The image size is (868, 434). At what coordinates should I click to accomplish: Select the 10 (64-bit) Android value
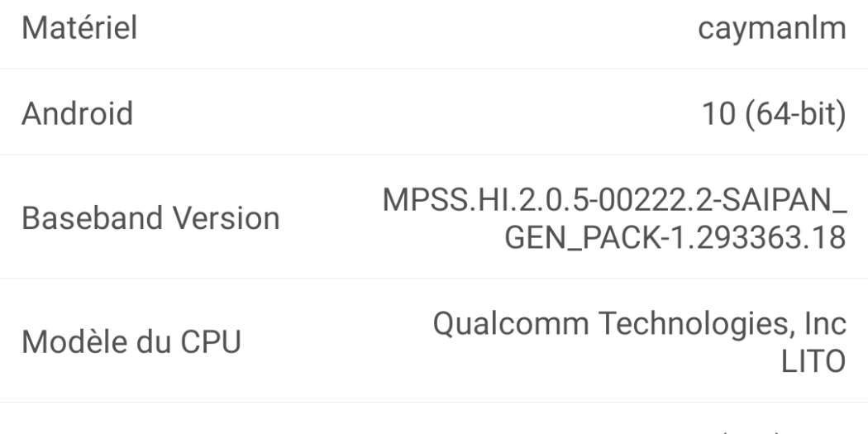tap(770, 113)
